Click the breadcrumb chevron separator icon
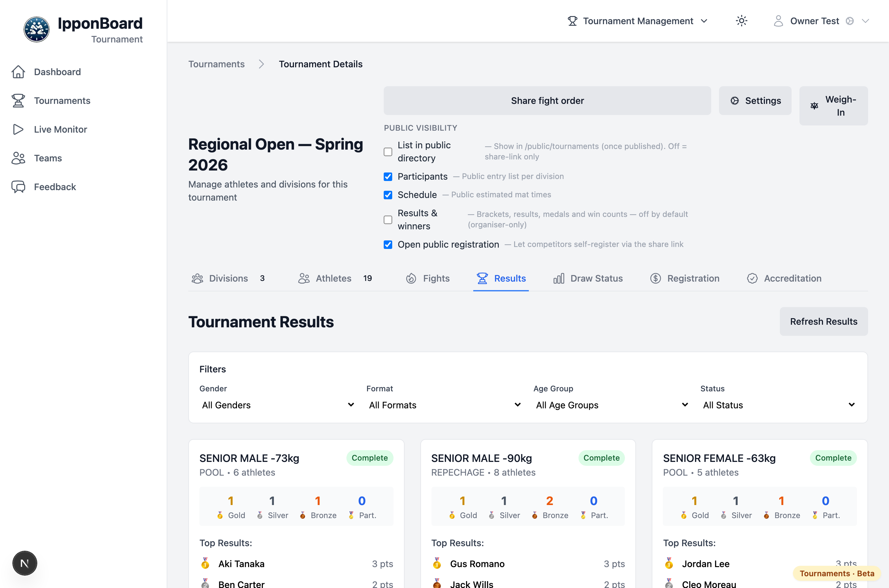The image size is (889, 588). [261, 64]
